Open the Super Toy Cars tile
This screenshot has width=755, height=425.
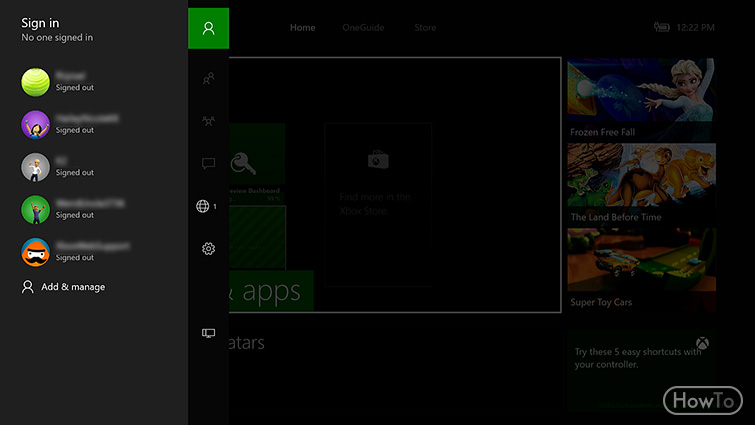[641, 270]
